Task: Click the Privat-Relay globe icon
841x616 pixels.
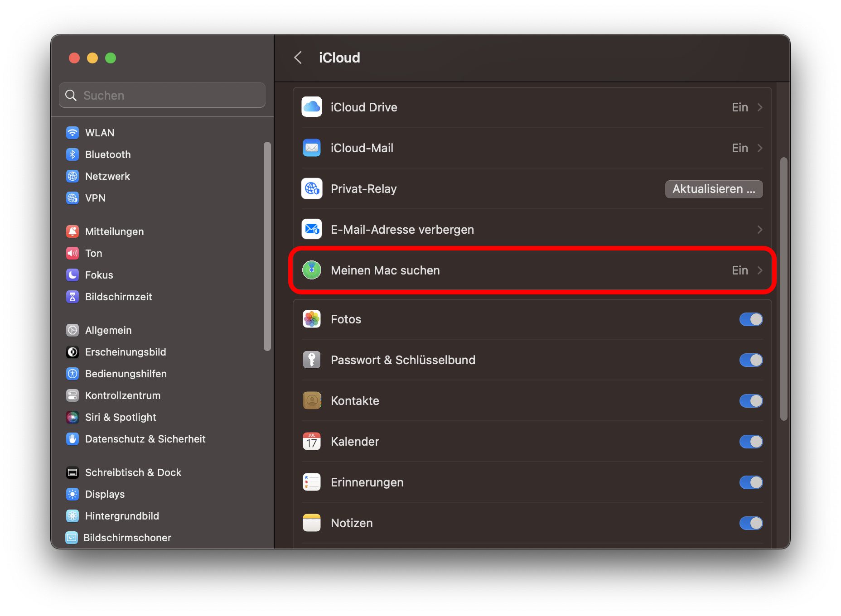Action: pos(311,188)
